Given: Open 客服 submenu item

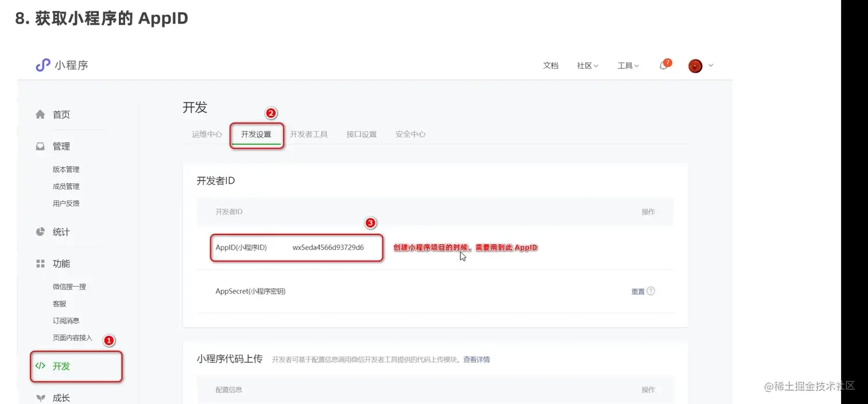Looking at the screenshot, I should [x=59, y=303].
